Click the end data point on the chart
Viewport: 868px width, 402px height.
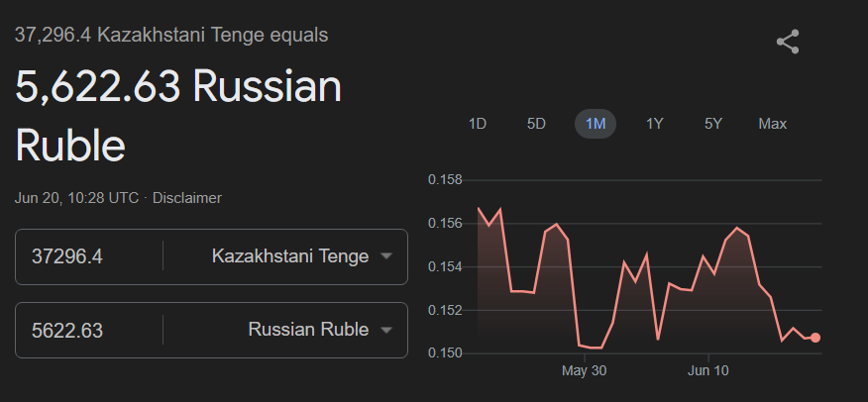click(x=815, y=338)
